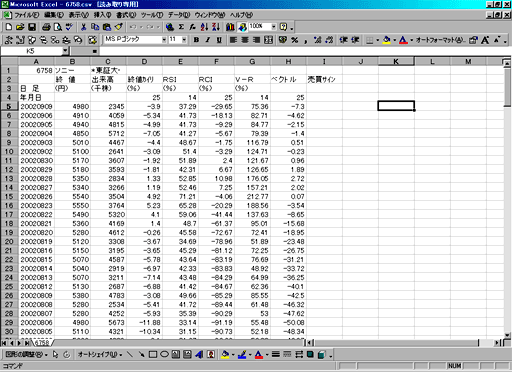Decrease decimal places icon

[329, 40]
